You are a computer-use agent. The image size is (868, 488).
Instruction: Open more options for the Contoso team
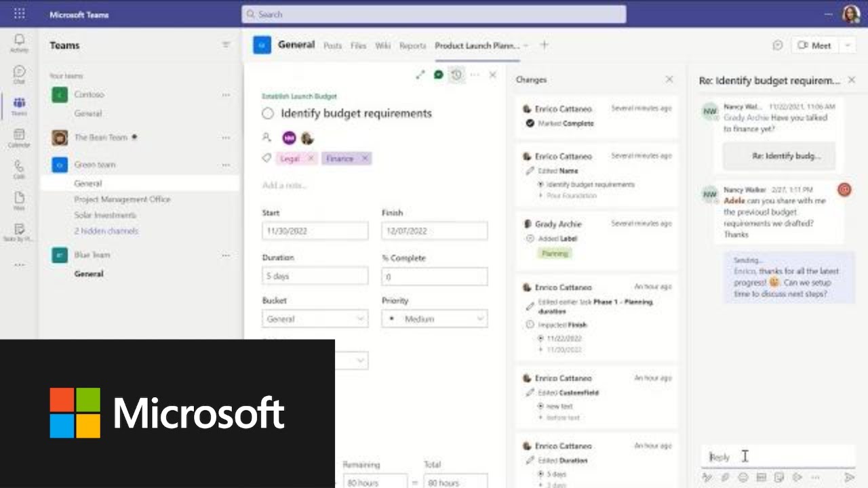226,95
